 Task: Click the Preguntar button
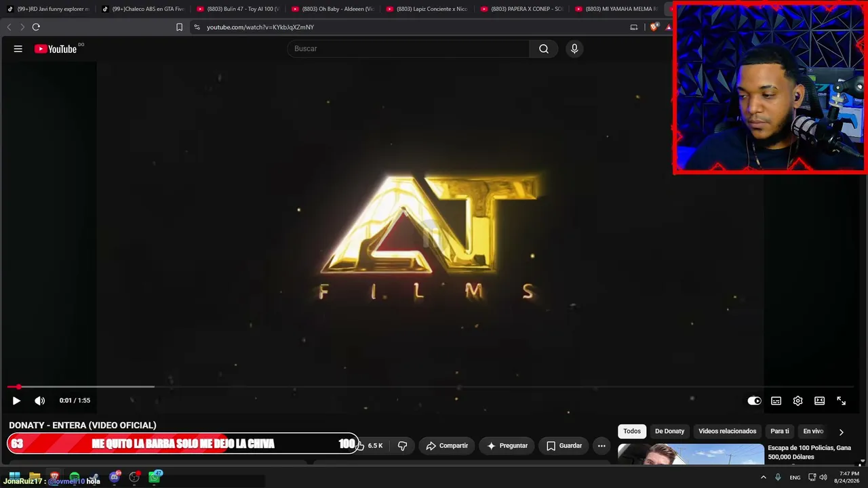point(507,445)
